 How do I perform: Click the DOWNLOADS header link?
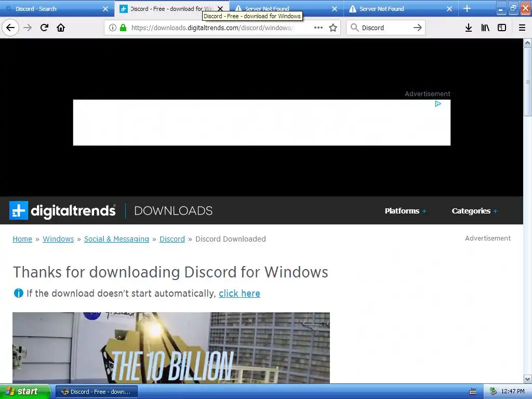[174, 211]
